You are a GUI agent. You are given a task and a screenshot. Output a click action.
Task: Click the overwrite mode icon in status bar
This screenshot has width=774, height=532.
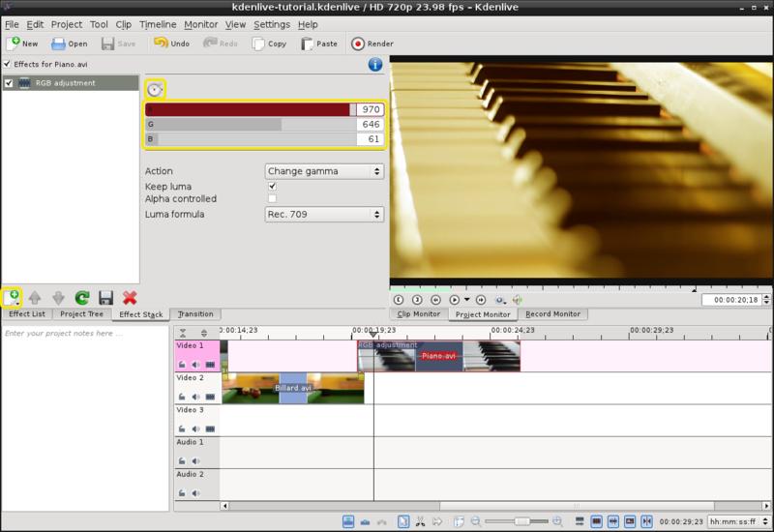pyautogui.click(x=366, y=521)
